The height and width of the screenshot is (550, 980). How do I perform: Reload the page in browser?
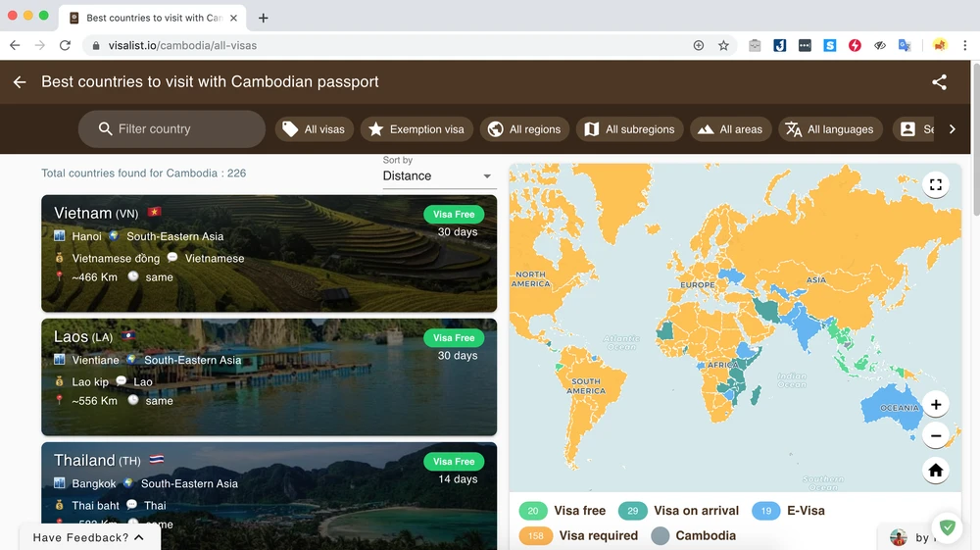pyautogui.click(x=65, y=45)
